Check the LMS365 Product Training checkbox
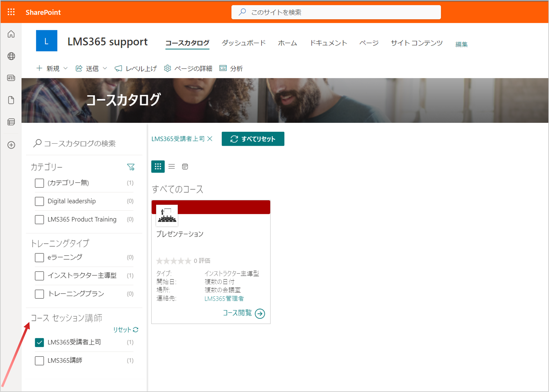Viewport: 549px width, 392px height. click(x=39, y=219)
